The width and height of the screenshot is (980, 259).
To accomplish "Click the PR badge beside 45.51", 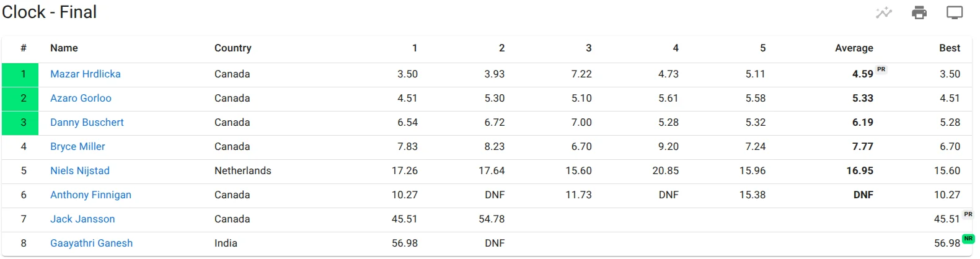I will click(968, 214).
